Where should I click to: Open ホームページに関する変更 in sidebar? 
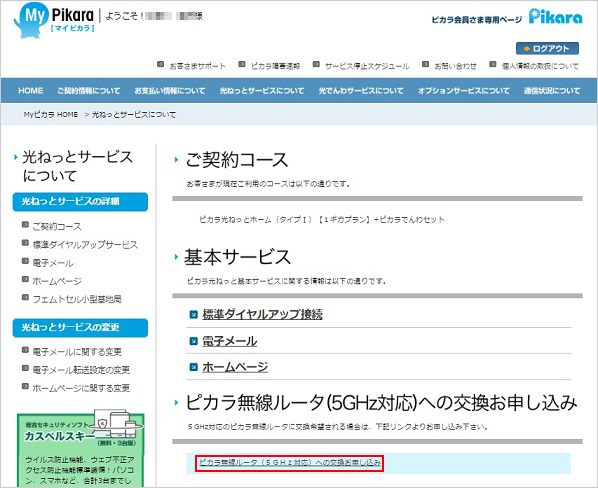(81, 388)
